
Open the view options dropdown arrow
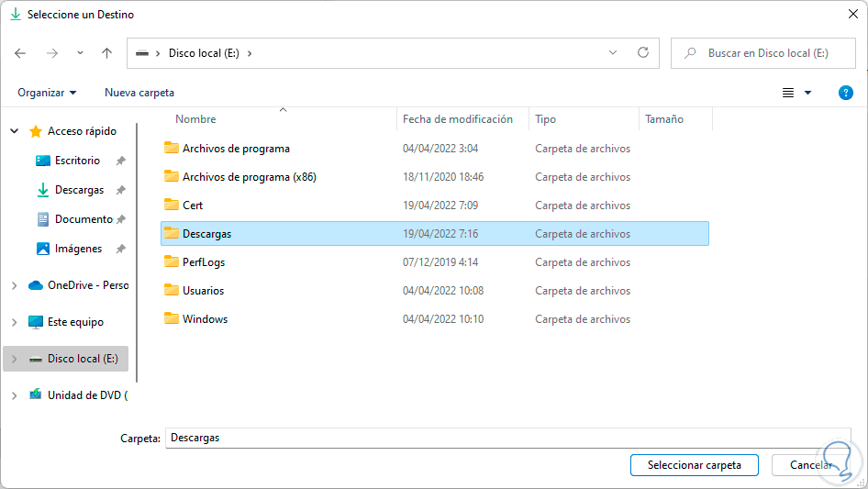pos(808,93)
